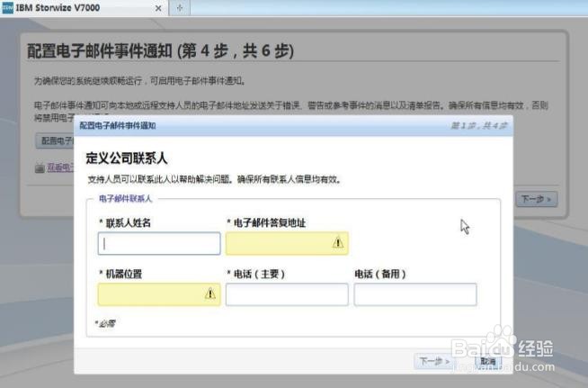Click the 电话（主要）input field
Image resolution: width=588 pixels, height=388 pixels.
[287, 294]
